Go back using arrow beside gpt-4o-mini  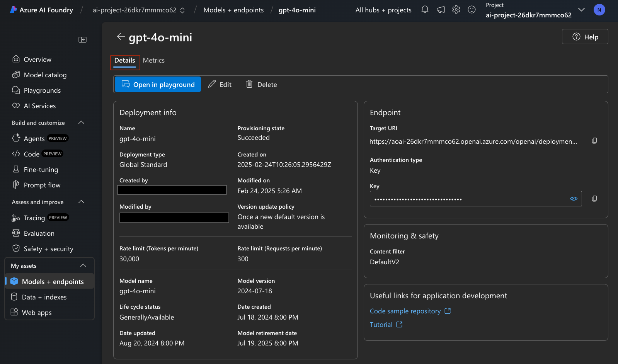(x=121, y=37)
